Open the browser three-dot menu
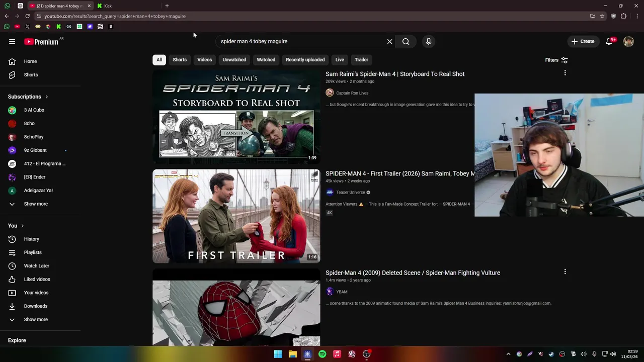Screen dimensions: 644x362 pyautogui.click(x=637, y=16)
